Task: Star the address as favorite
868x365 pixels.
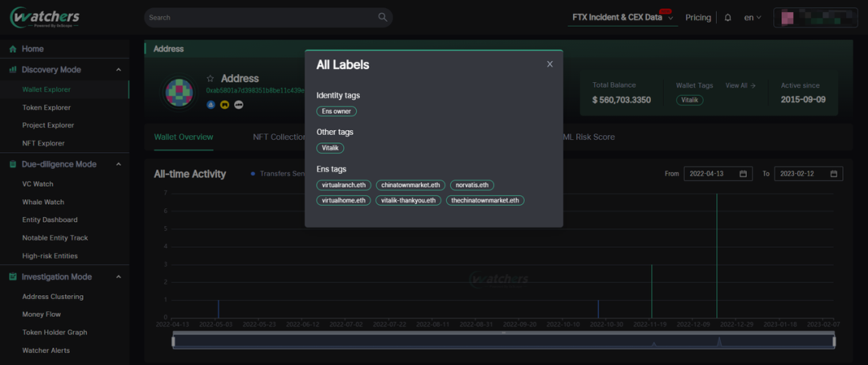Action: click(x=211, y=79)
